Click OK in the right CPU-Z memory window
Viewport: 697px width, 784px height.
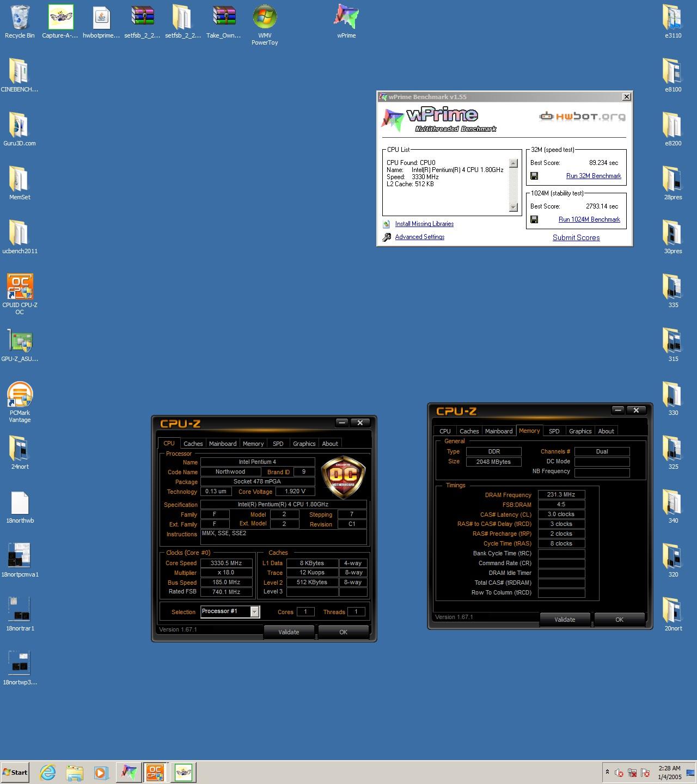pos(619,620)
